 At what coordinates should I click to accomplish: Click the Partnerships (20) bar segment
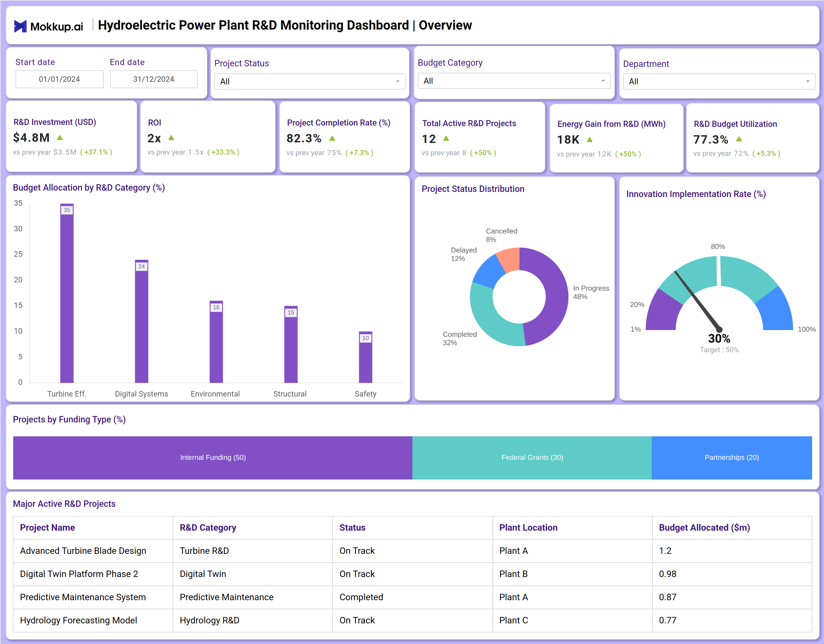(x=732, y=458)
